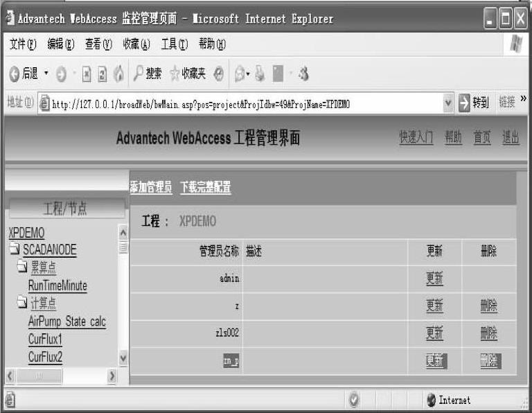Click the tree horizontal scroll-left arrow
The width and height of the screenshot is (532, 413).
click(x=10, y=376)
